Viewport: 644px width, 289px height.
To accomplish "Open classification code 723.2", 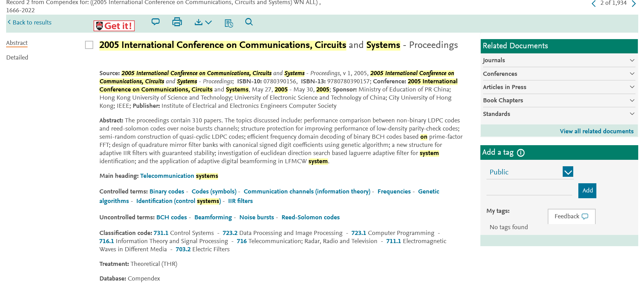I will pos(230,233).
